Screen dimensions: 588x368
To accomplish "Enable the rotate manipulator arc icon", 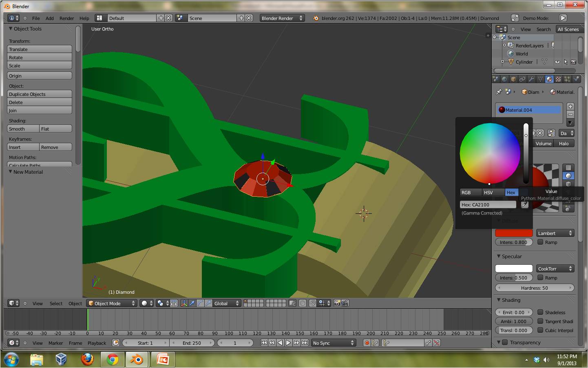I will 200,303.
